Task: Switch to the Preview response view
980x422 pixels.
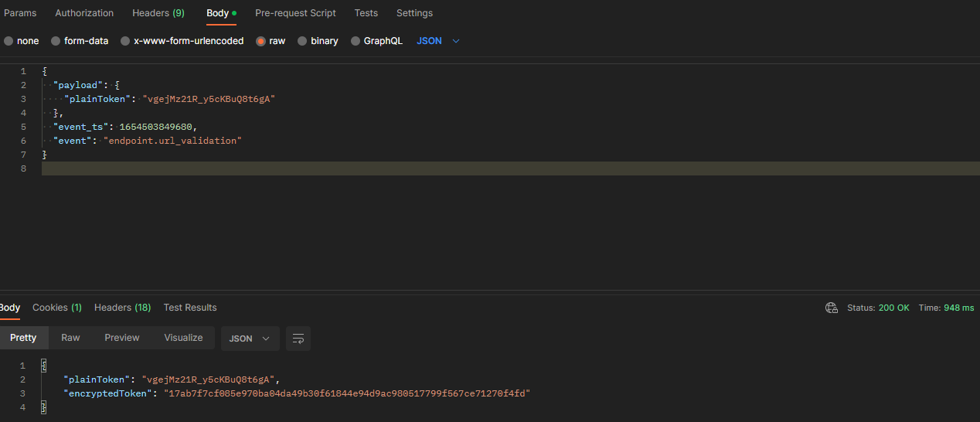Action: [x=122, y=338]
